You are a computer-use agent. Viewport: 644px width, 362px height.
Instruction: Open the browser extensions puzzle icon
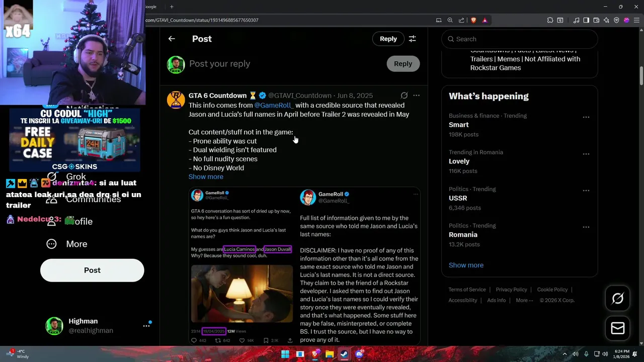pos(550,20)
